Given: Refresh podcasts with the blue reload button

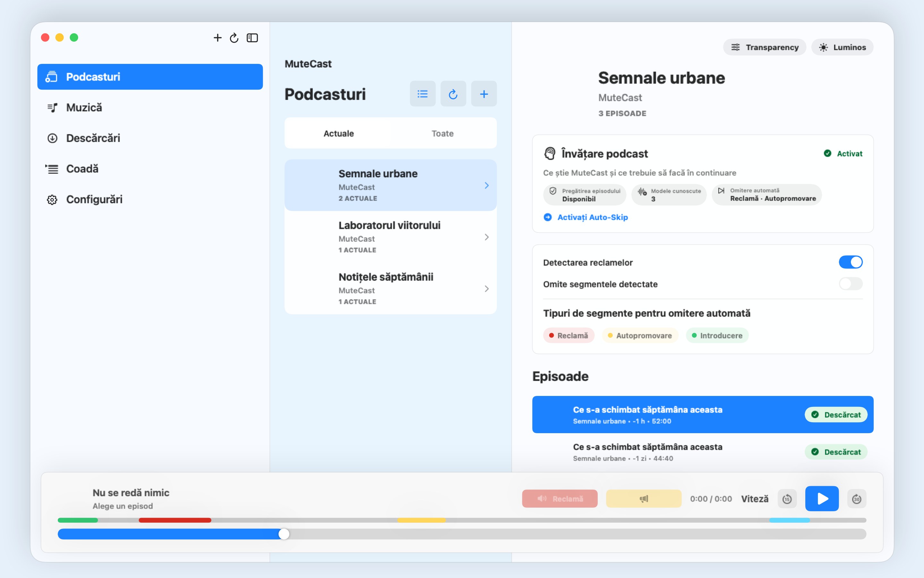Looking at the screenshot, I should pyautogui.click(x=453, y=94).
